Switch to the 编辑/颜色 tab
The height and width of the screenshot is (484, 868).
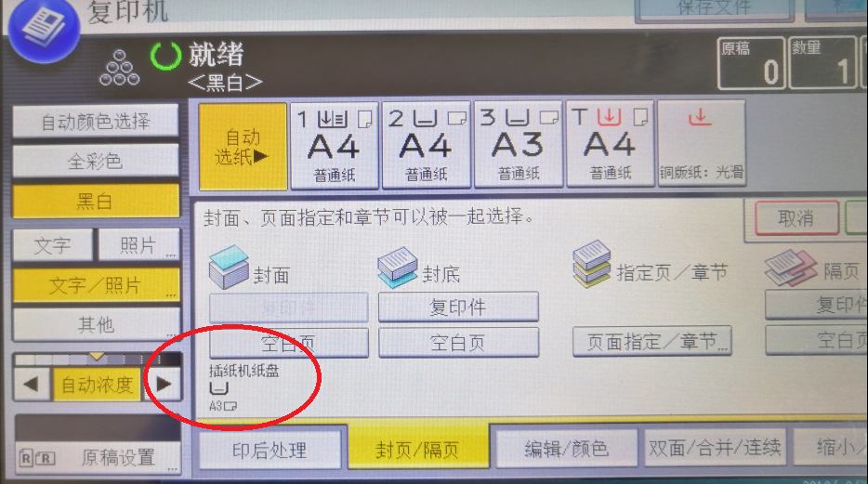coord(566,448)
